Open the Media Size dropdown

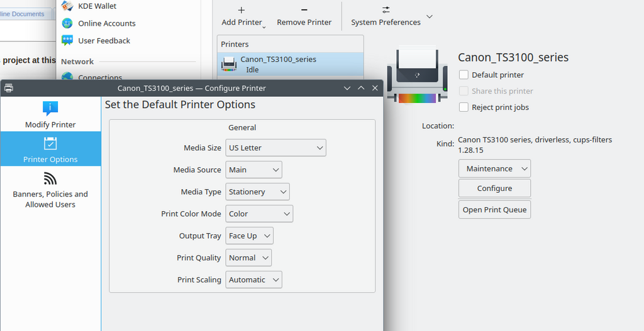[x=275, y=148]
